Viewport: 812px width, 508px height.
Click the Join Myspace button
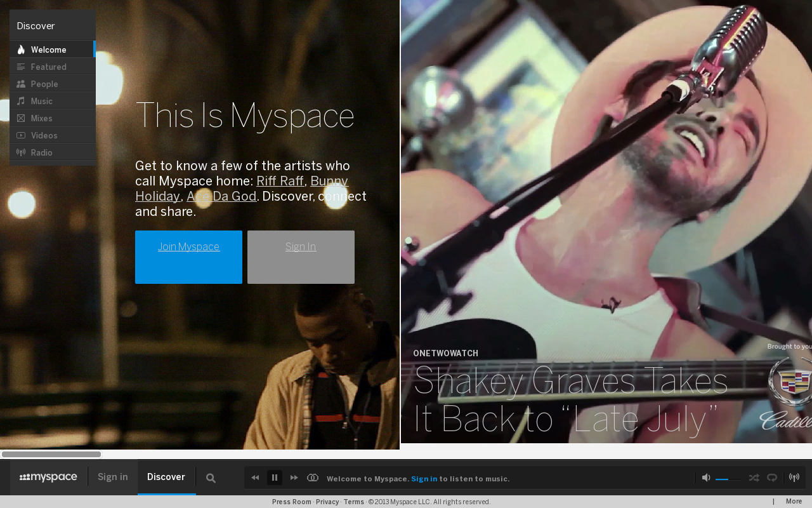pos(188,257)
